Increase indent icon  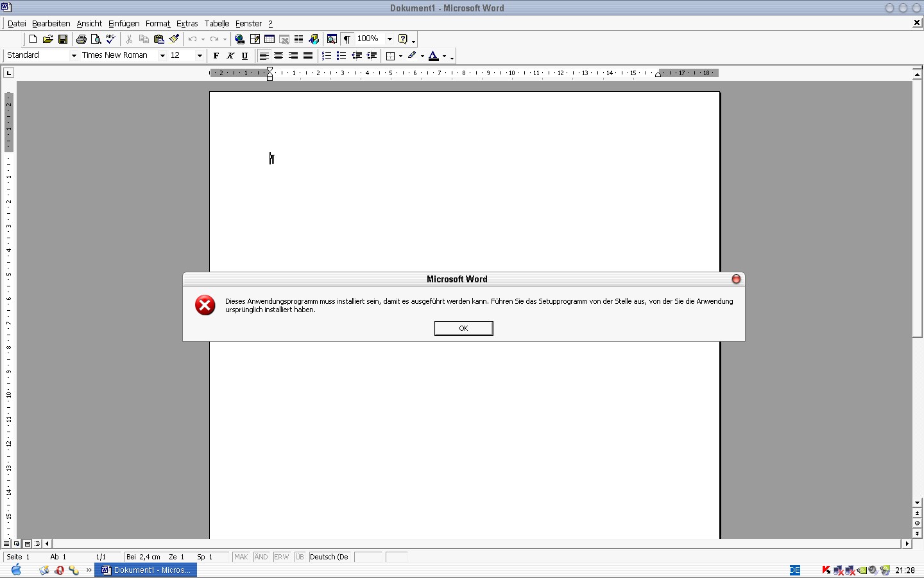tap(372, 56)
